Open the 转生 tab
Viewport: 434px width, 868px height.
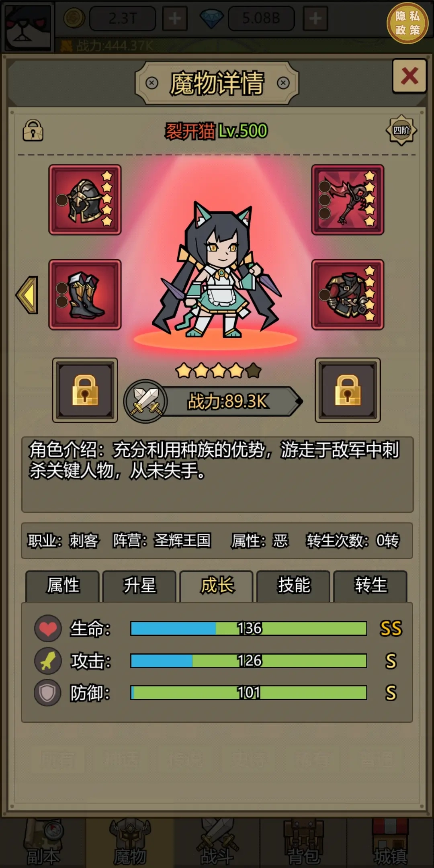tap(371, 585)
